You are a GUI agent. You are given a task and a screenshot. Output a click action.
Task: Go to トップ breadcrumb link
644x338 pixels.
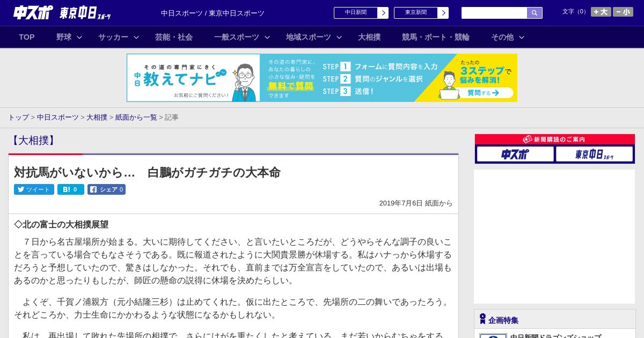18,117
